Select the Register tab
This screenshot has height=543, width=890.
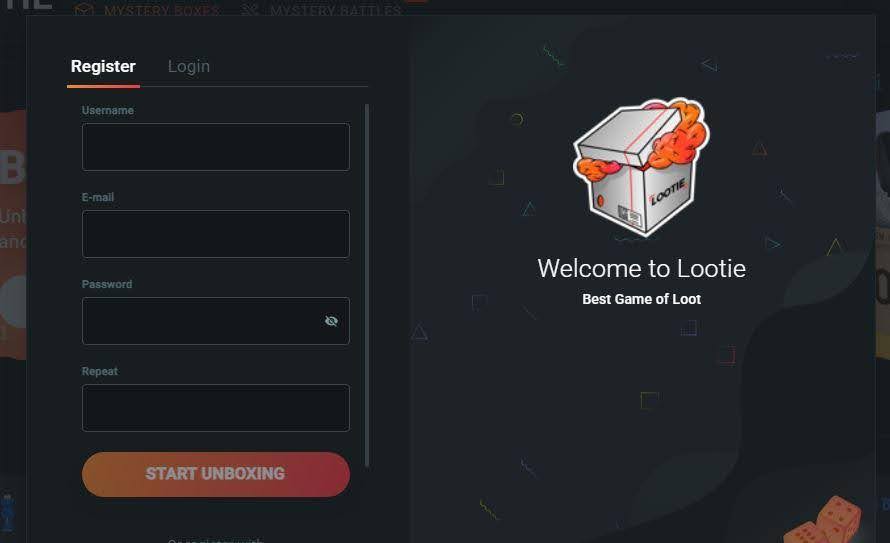(x=103, y=66)
